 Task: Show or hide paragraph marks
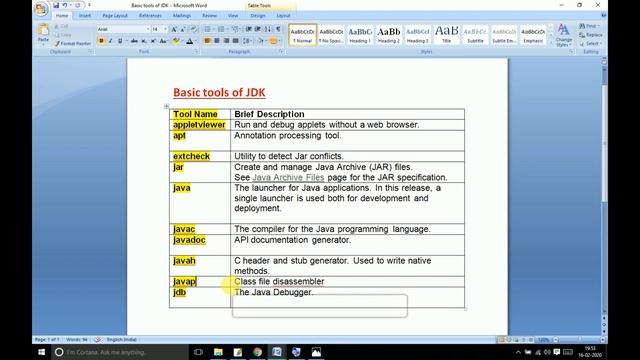tap(278, 29)
